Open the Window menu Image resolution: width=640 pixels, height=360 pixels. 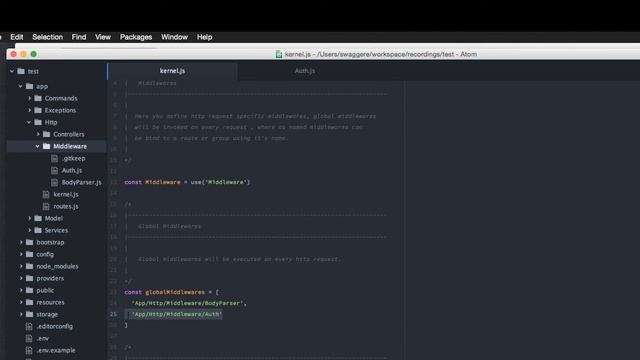click(174, 37)
